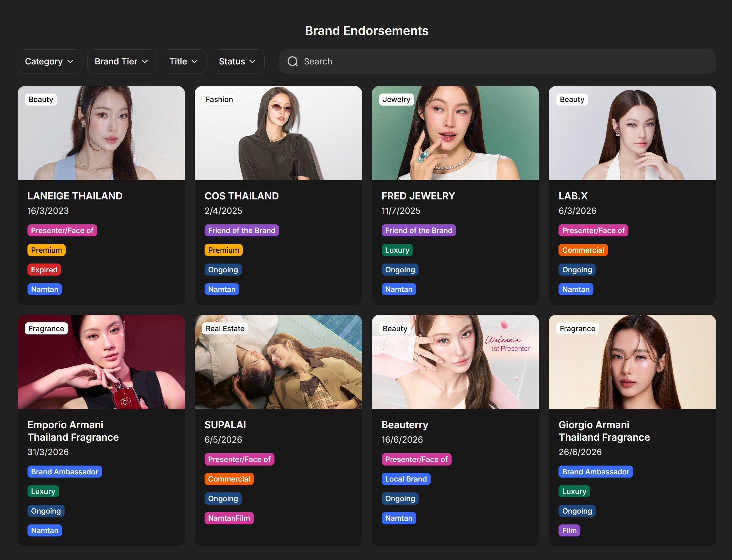Select the Beauty badge on Beauterry card

(x=395, y=328)
